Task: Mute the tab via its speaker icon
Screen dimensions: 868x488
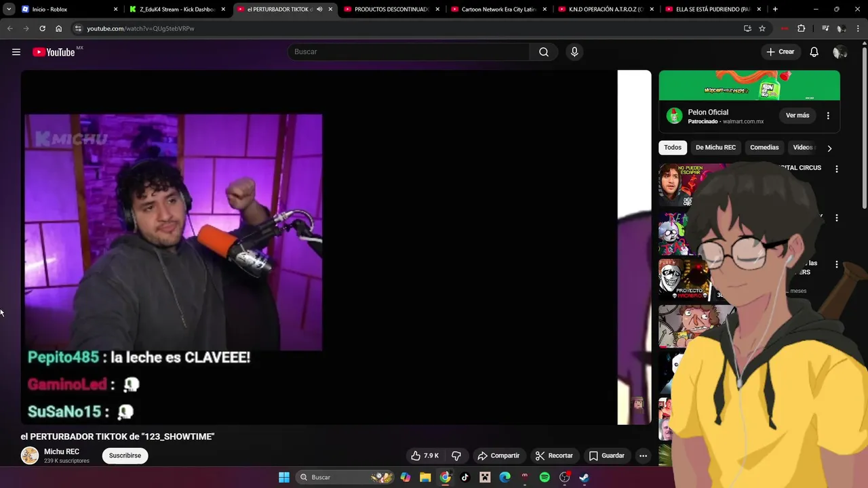Action: pos(319,9)
